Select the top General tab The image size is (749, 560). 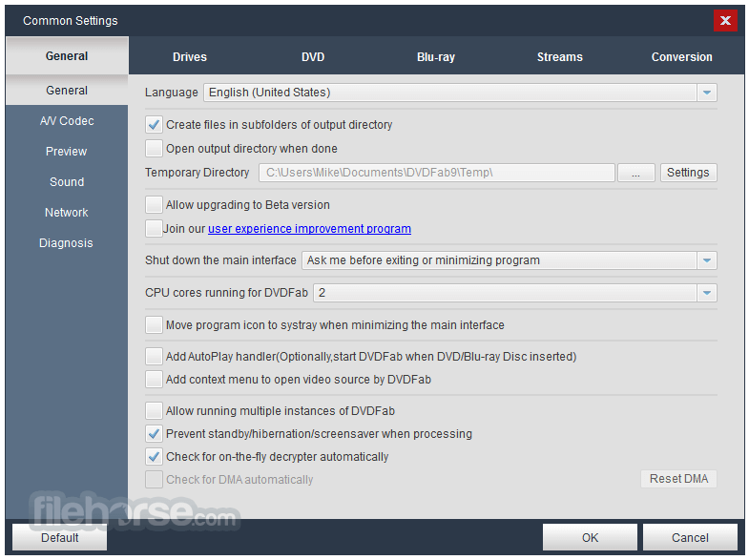(67, 56)
